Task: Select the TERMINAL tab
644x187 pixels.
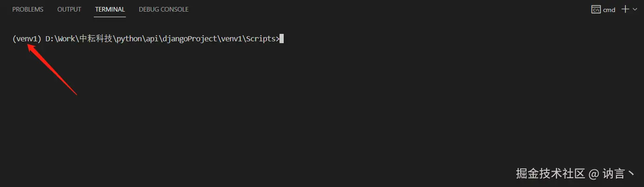Action: (x=110, y=9)
